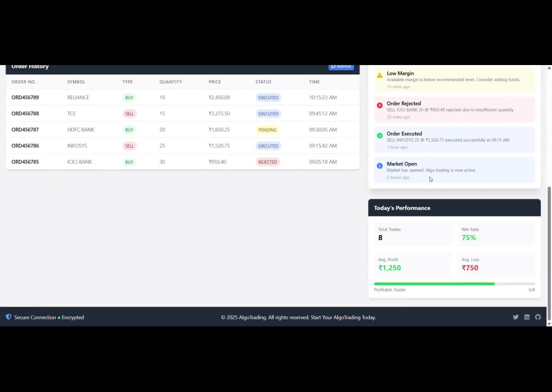The width and height of the screenshot is (552, 392).
Task: Click the Low Margin warning triangle icon
Action: 380,75
